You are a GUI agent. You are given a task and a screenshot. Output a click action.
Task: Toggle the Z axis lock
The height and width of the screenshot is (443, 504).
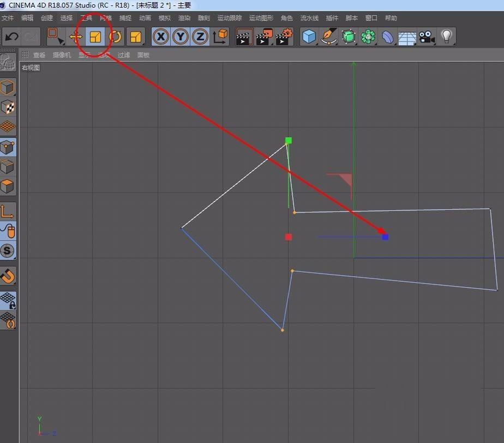[200, 37]
